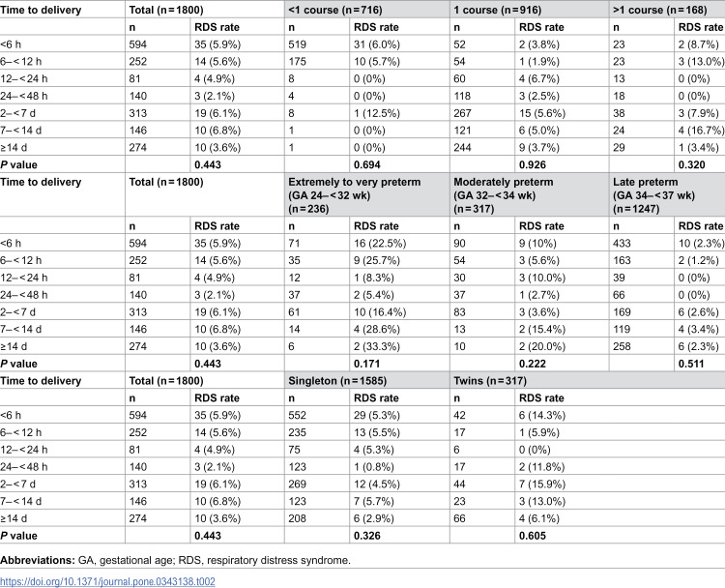Open the DOI link below the table

(x=107, y=581)
